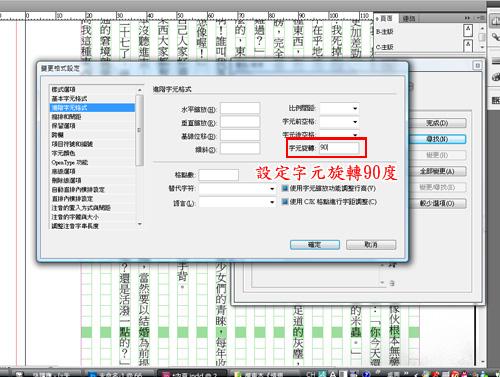Screen dimensions: 500x377
Task: Click the 格點數 input field
Action: click(219, 175)
